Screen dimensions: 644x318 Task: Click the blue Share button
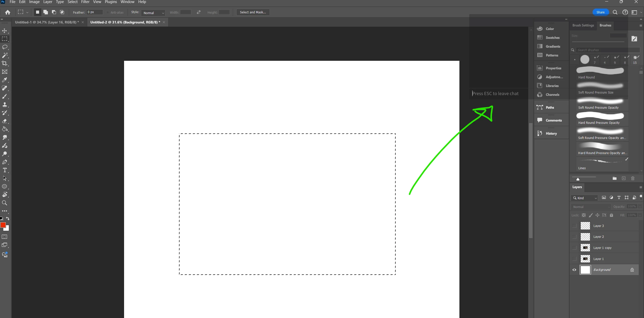tap(600, 12)
